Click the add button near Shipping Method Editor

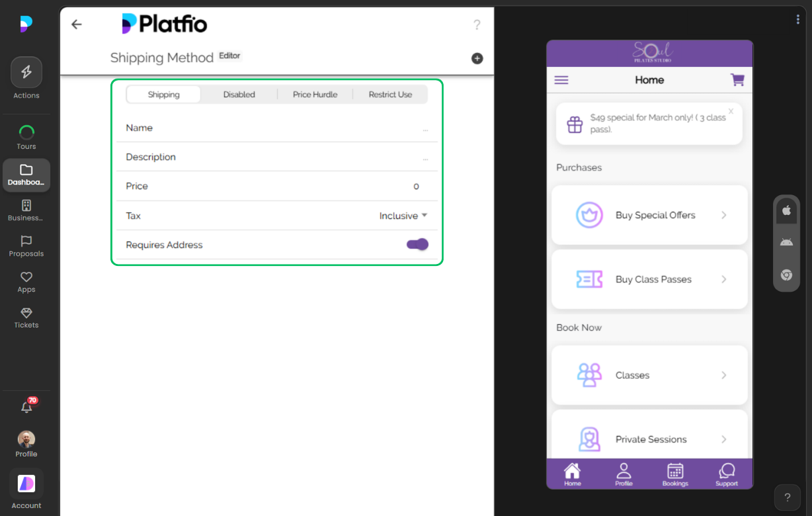click(x=477, y=58)
